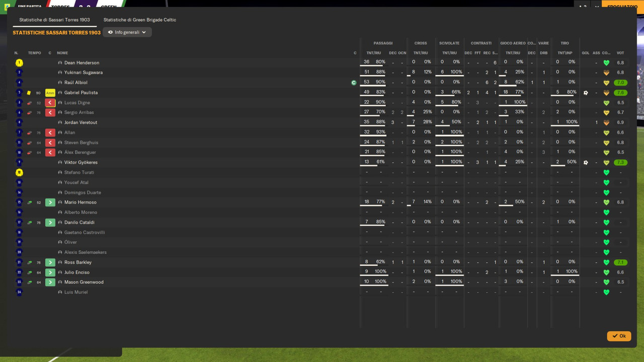Click the green substituted-on arrow for Danilo Cataldi
The image size is (644, 362).
tap(50, 223)
